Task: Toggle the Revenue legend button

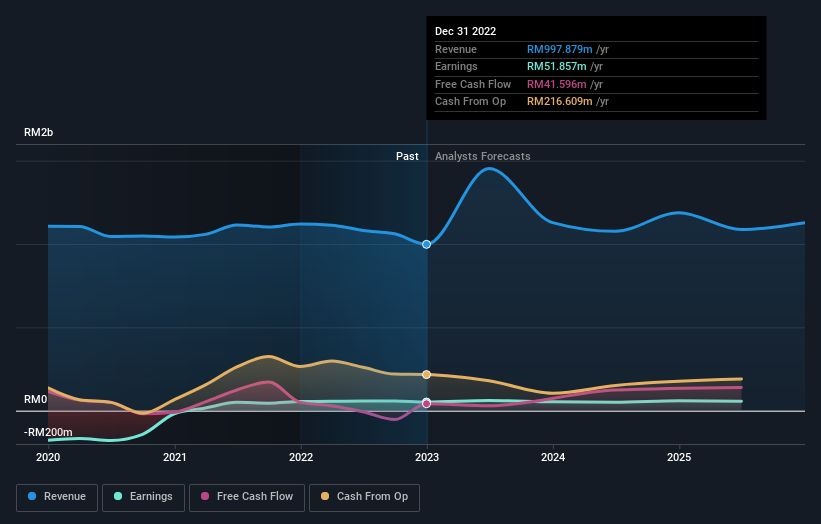Action: [57, 497]
